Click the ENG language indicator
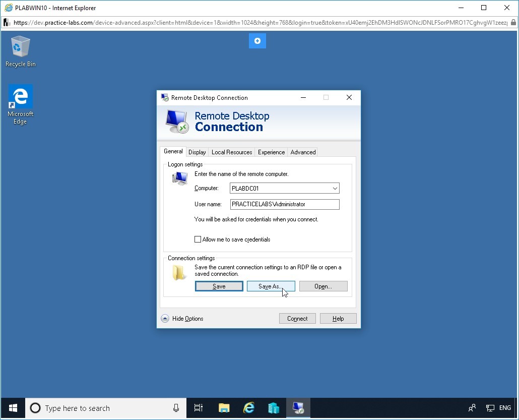 coord(505,408)
